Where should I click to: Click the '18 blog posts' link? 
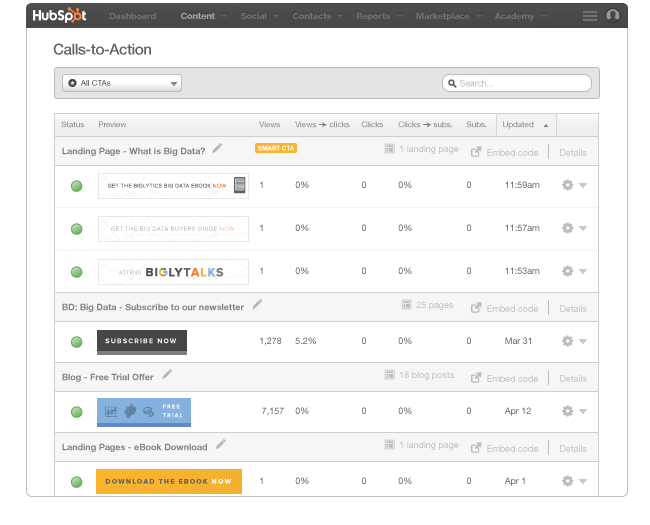tap(427, 375)
